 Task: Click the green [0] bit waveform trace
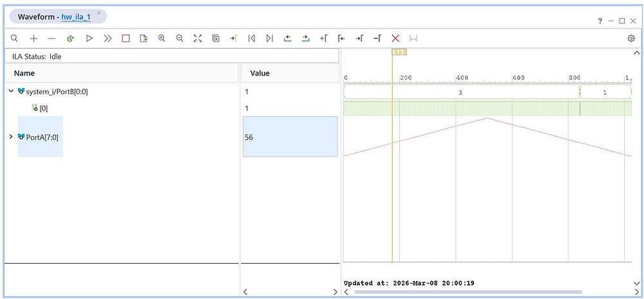click(x=487, y=108)
